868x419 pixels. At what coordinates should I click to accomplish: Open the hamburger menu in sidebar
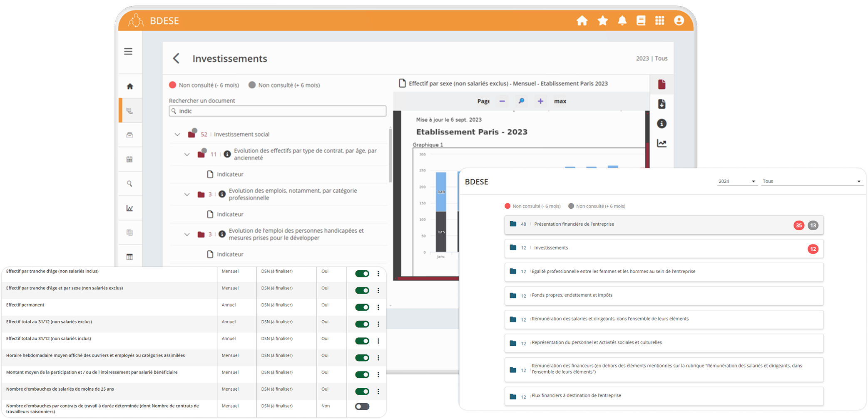click(128, 52)
